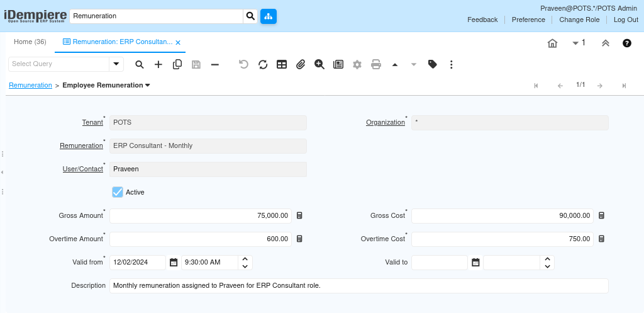Click the Remuneration field label link
This screenshot has height=313, width=644.
[81, 145]
